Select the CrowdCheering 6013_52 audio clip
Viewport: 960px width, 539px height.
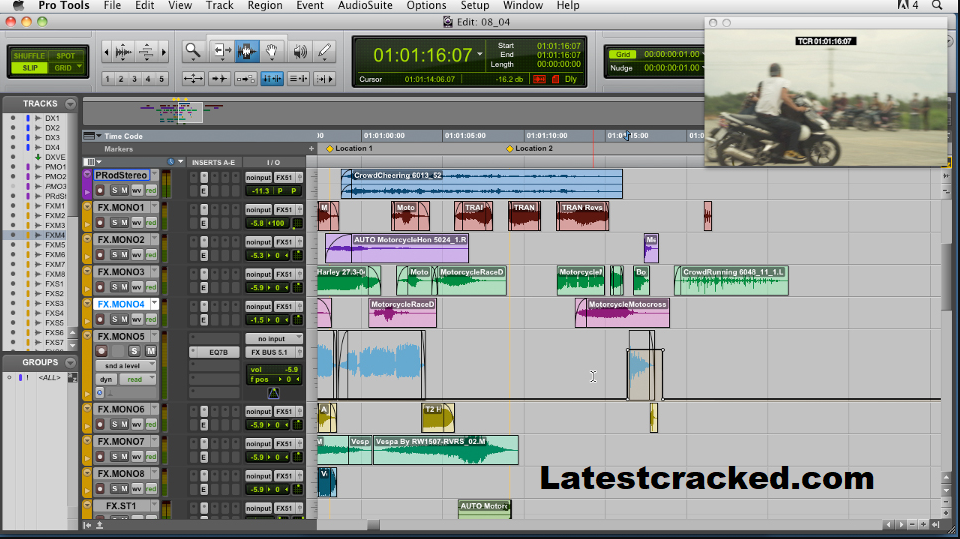coord(482,184)
